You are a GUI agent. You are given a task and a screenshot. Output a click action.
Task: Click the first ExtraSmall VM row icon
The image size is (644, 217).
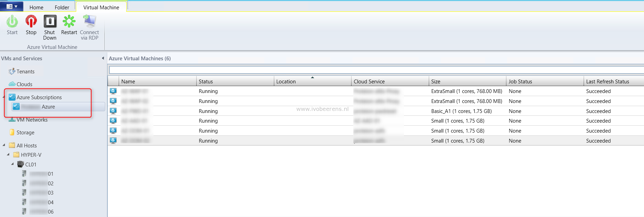click(x=113, y=91)
